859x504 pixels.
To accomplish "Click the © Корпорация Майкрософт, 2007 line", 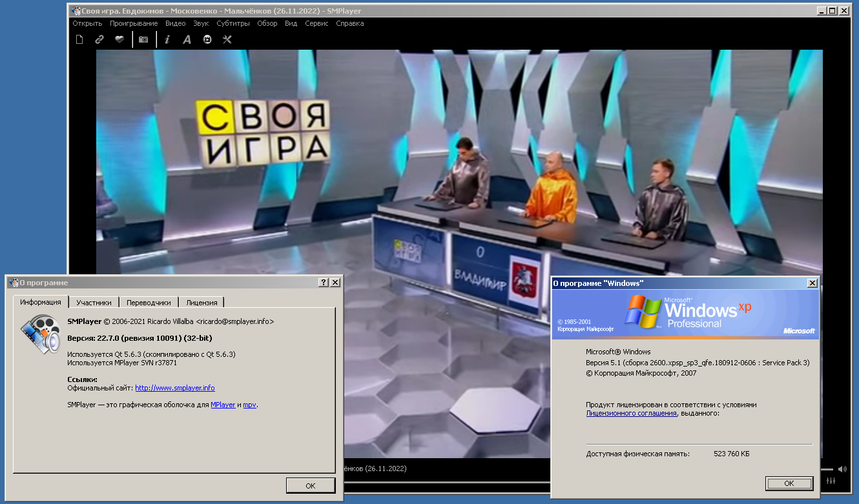I will [x=641, y=373].
